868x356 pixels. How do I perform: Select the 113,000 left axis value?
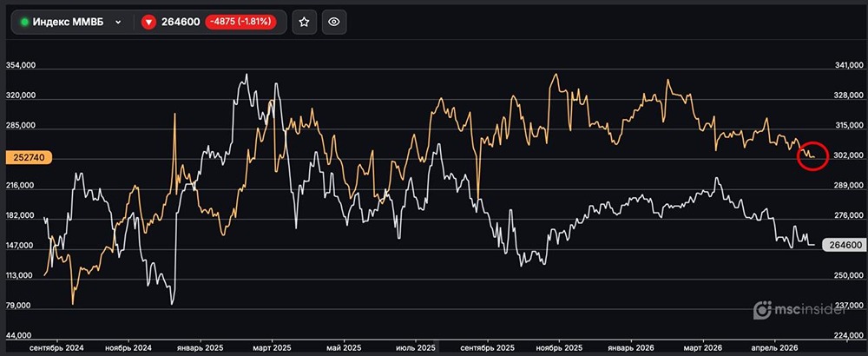coord(21,276)
